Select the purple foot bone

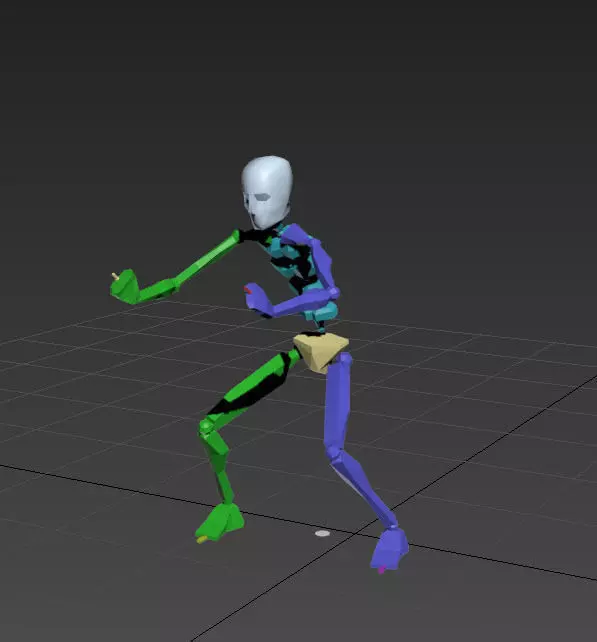389,549
